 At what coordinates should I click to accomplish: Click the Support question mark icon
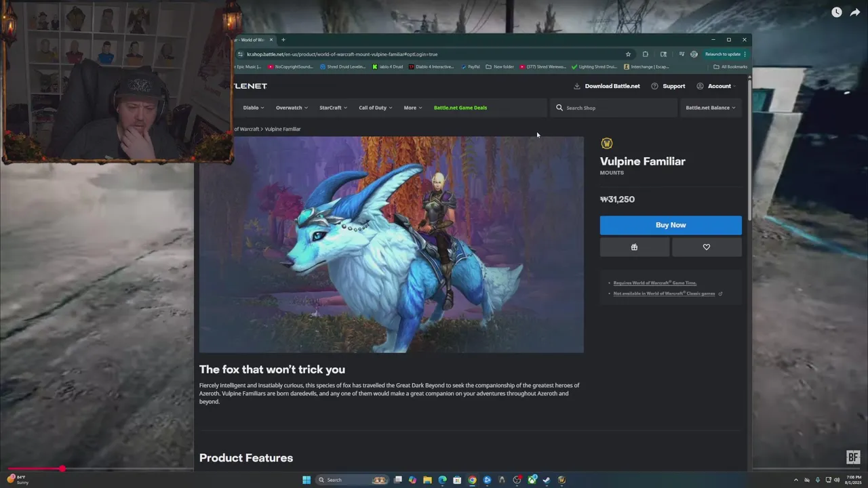tap(654, 86)
